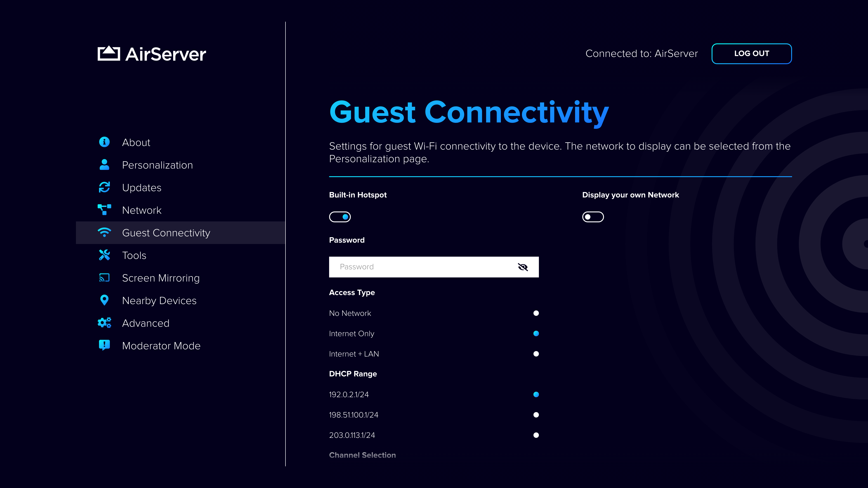Screen dimensions: 868x488
Task: Select No Network access type
Action: (x=536, y=313)
